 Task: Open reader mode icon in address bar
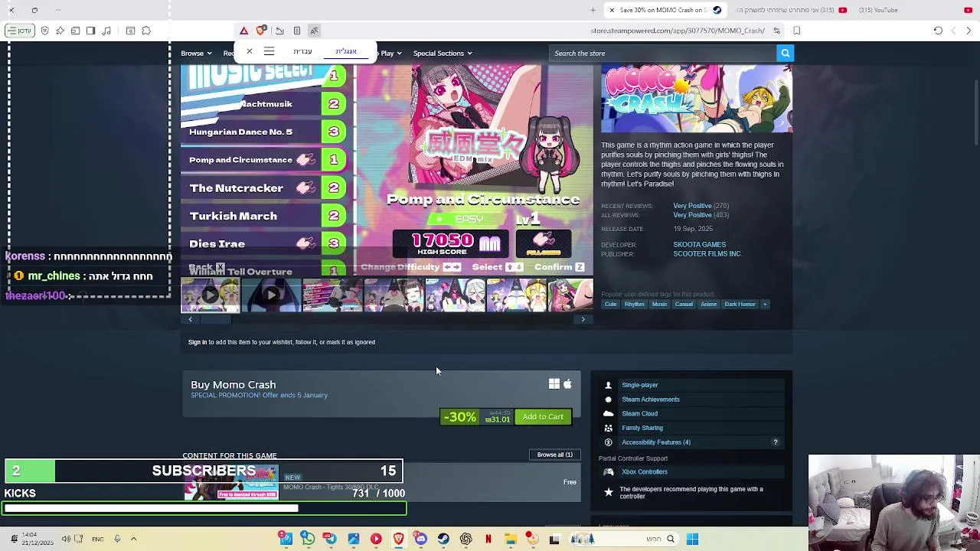(297, 31)
